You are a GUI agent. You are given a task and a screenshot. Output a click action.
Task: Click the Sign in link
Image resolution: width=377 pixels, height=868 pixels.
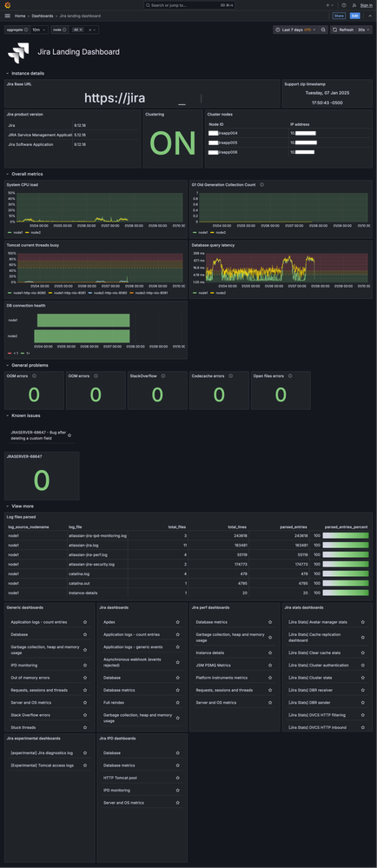click(367, 5)
